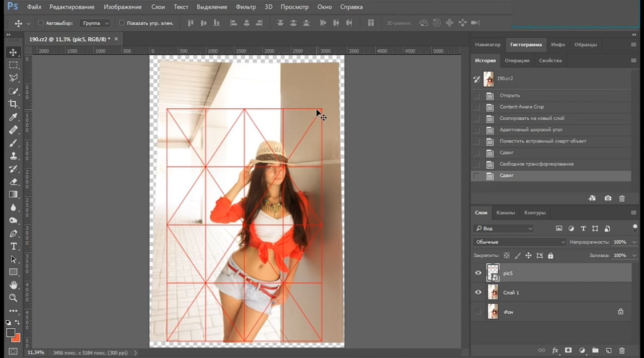Select the Gradient tool
This screenshot has width=644, height=358.
(13, 194)
